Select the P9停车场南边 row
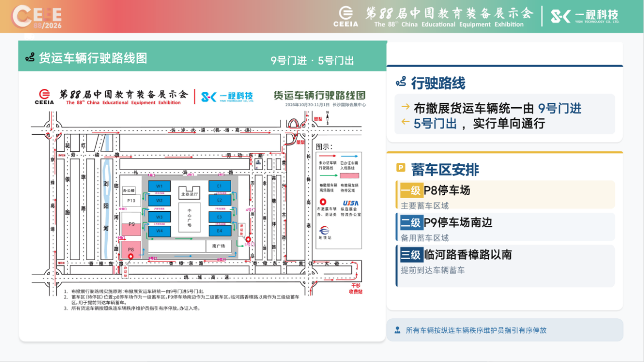 click(506, 227)
